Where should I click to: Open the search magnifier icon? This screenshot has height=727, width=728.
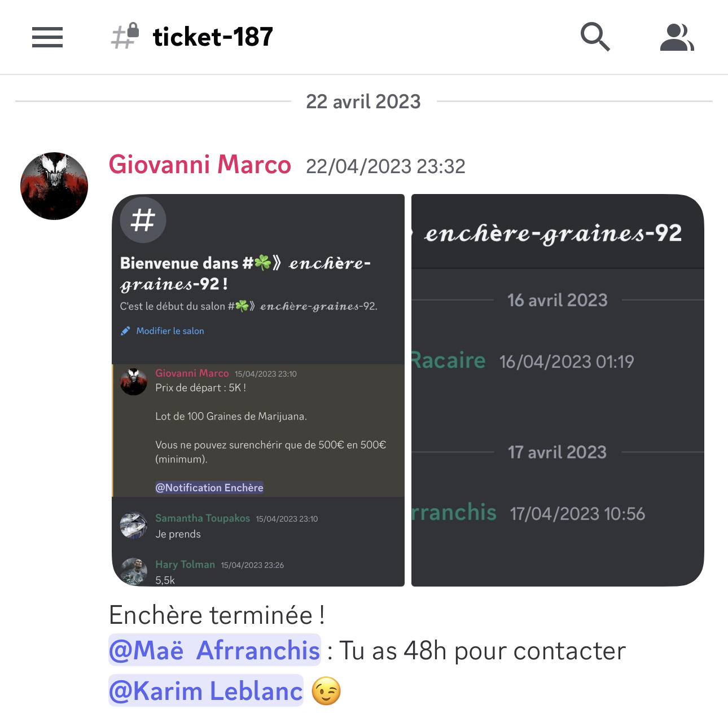pos(595,37)
